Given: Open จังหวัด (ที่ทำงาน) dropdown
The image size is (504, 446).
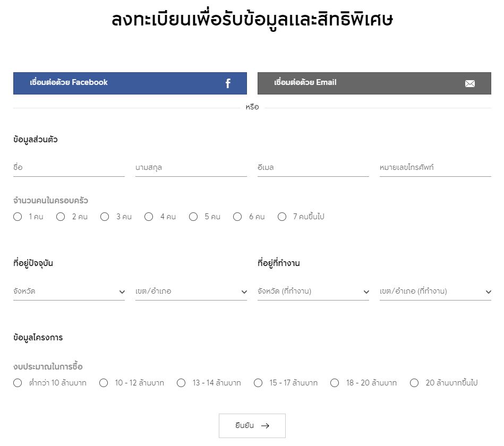Looking at the screenshot, I should (313, 291).
